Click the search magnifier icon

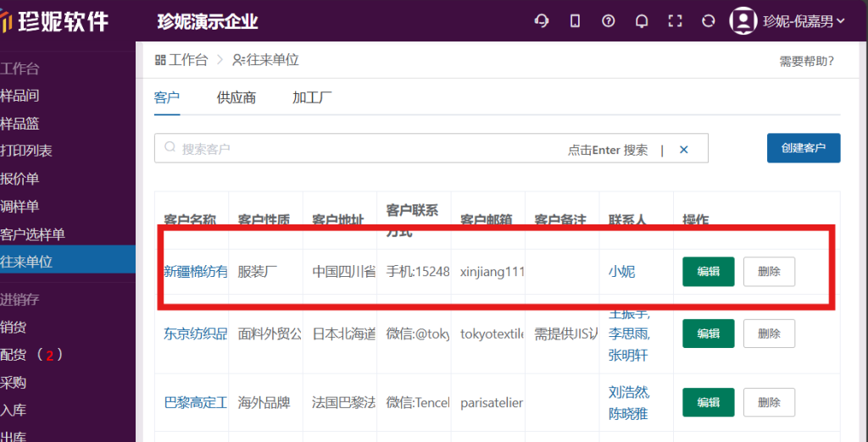point(170,147)
